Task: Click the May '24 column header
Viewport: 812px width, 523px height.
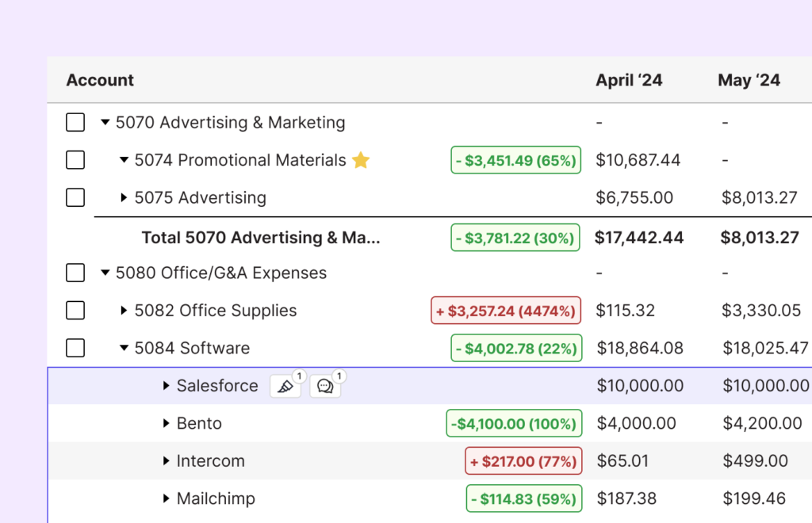Action: (x=749, y=80)
